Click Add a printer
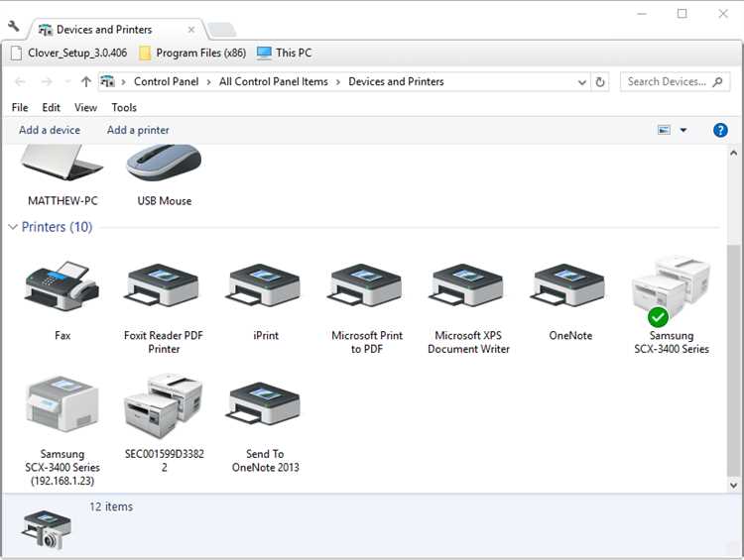744x560 pixels. [138, 130]
